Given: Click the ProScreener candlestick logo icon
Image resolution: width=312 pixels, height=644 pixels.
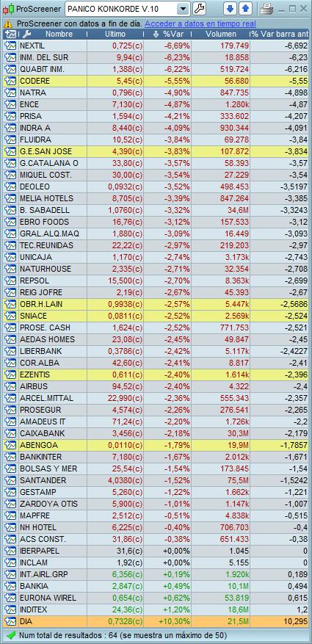Looking at the screenshot, I should [10, 8].
